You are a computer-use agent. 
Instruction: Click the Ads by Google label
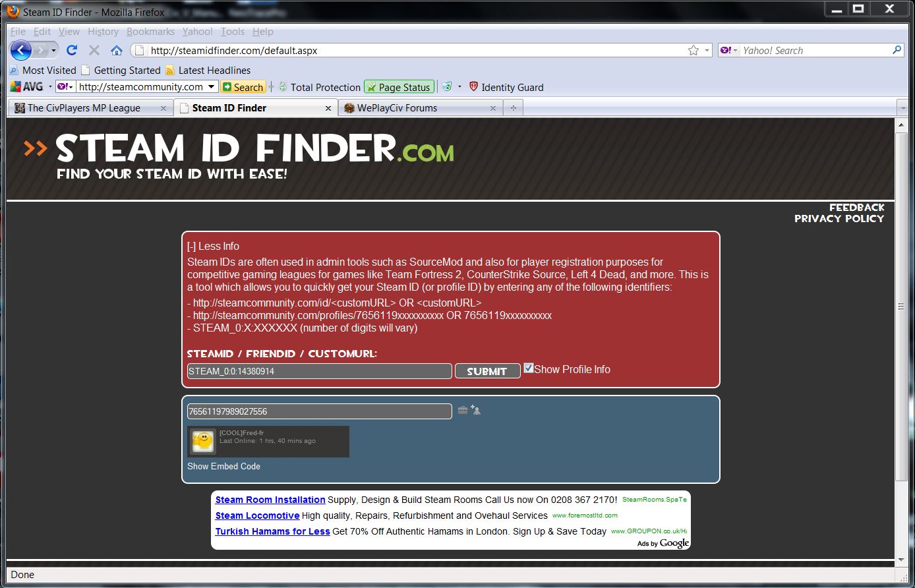pyautogui.click(x=663, y=543)
